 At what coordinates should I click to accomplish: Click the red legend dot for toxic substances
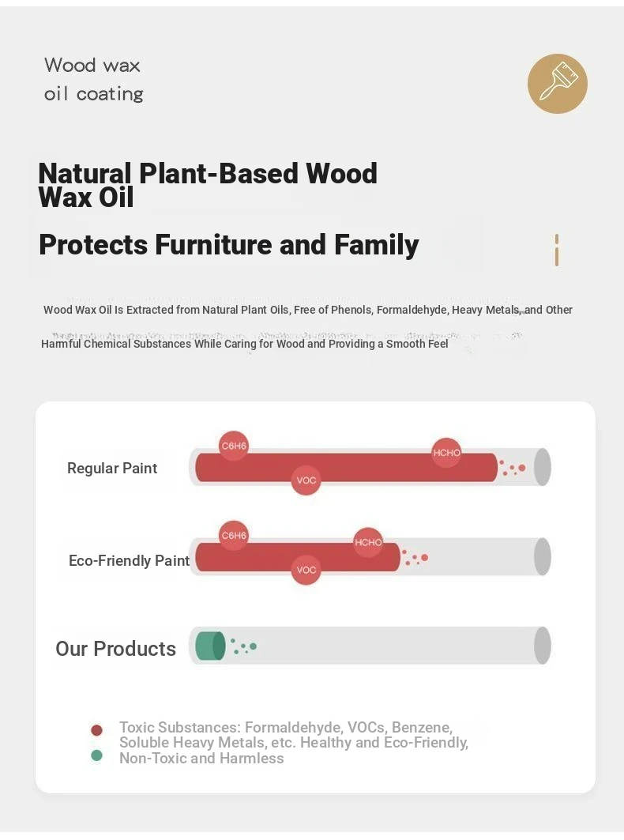pyautogui.click(x=97, y=730)
